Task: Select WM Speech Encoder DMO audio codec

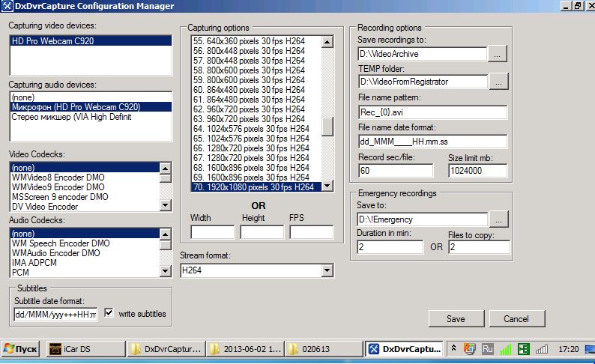Action: coord(85,243)
